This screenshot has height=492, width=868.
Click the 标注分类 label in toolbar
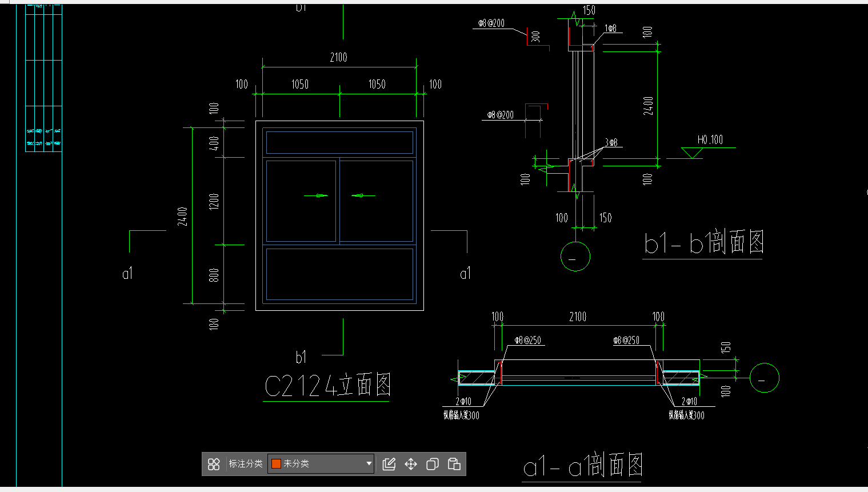(246, 463)
